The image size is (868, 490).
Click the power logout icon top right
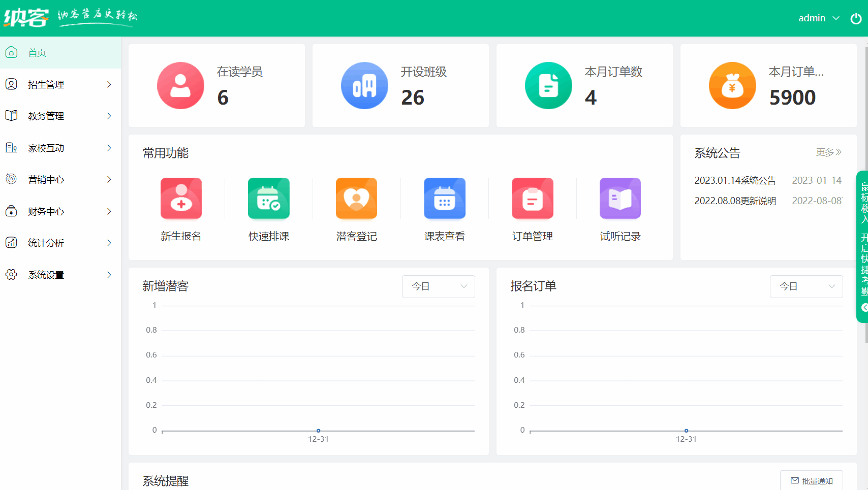tap(856, 18)
